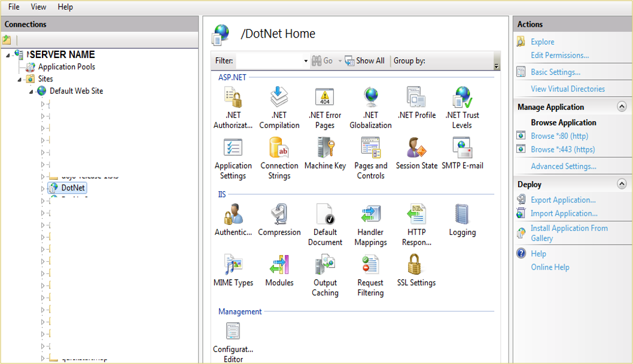The width and height of the screenshot is (633, 364).
Task: Open Pages and Controls feature
Action: 370,158
